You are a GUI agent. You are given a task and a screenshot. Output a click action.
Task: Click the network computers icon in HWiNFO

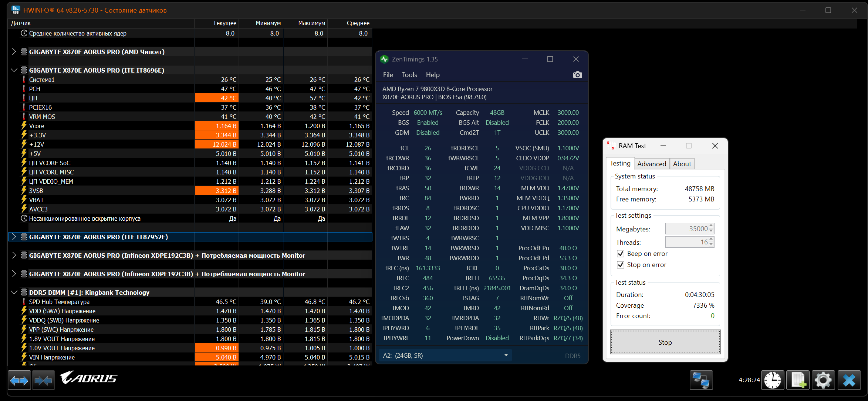[701, 380]
